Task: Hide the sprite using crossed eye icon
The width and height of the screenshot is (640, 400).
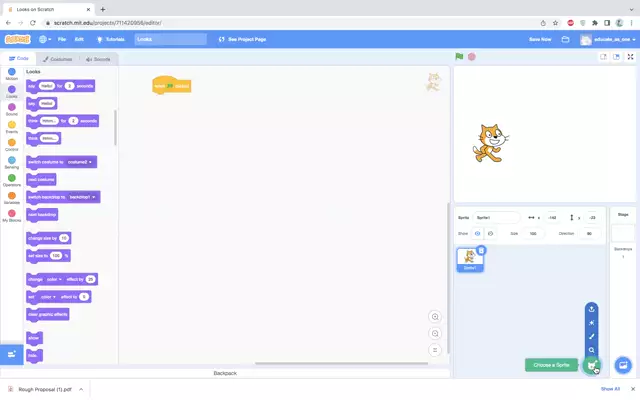Action: tap(490, 233)
